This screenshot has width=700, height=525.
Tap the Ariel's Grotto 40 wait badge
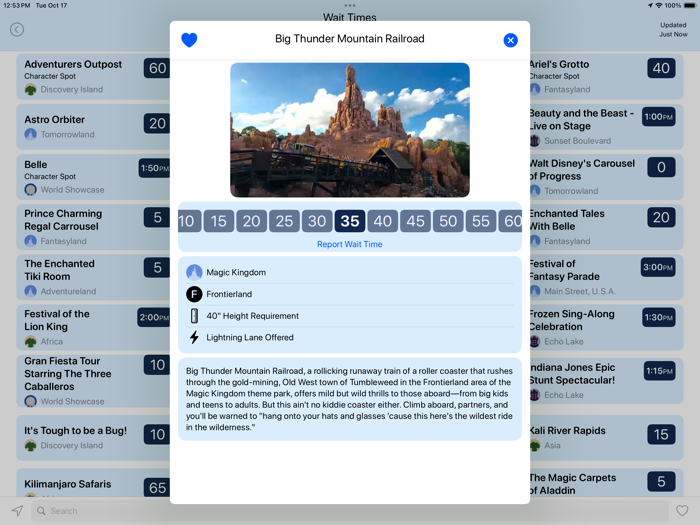[661, 68]
